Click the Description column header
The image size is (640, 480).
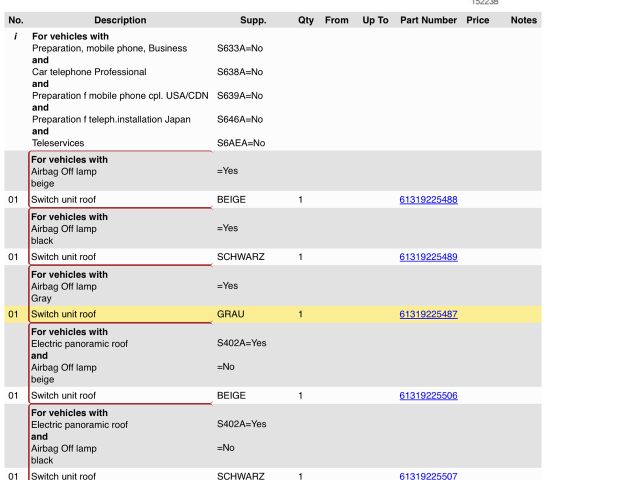point(120,20)
